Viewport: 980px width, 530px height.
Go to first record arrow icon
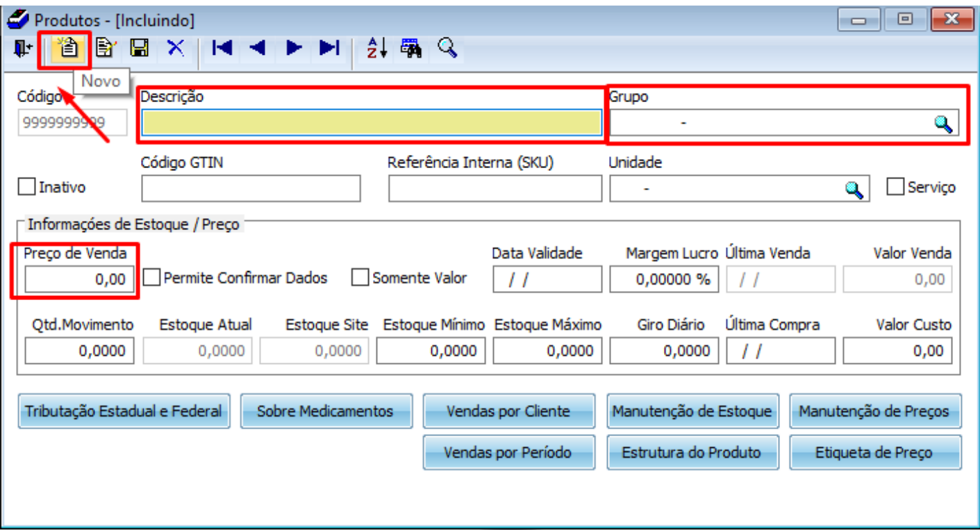tap(222, 48)
